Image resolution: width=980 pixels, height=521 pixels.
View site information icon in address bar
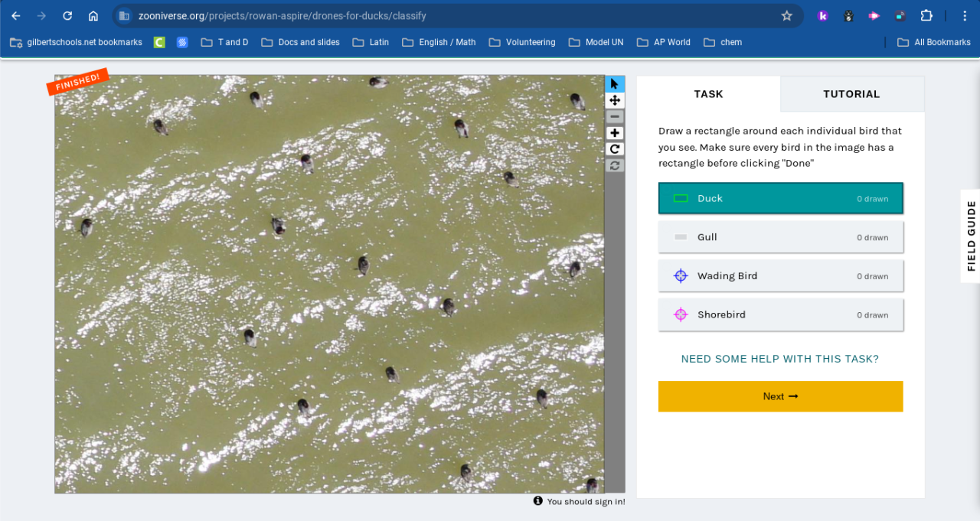pyautogui.click(x=124, y=15)
